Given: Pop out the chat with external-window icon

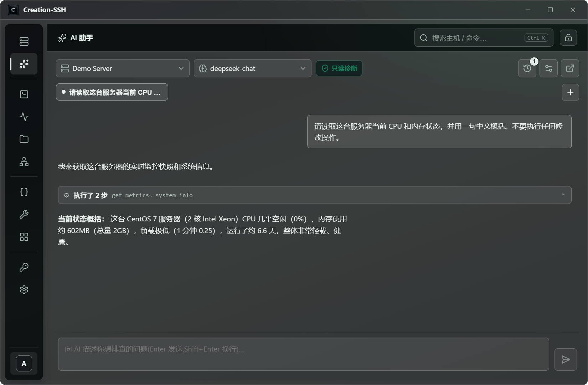Looking at the screenshot, I should click(570, 68).
